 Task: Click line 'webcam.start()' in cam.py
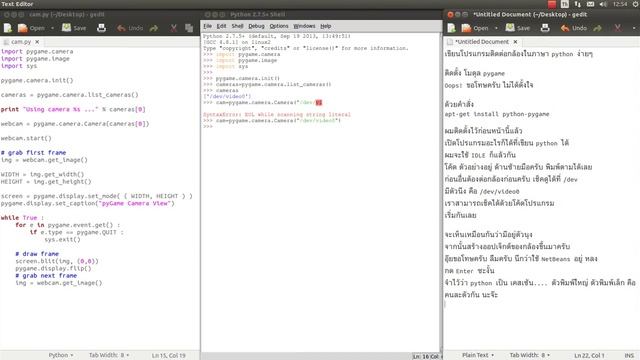click(26, 138)
